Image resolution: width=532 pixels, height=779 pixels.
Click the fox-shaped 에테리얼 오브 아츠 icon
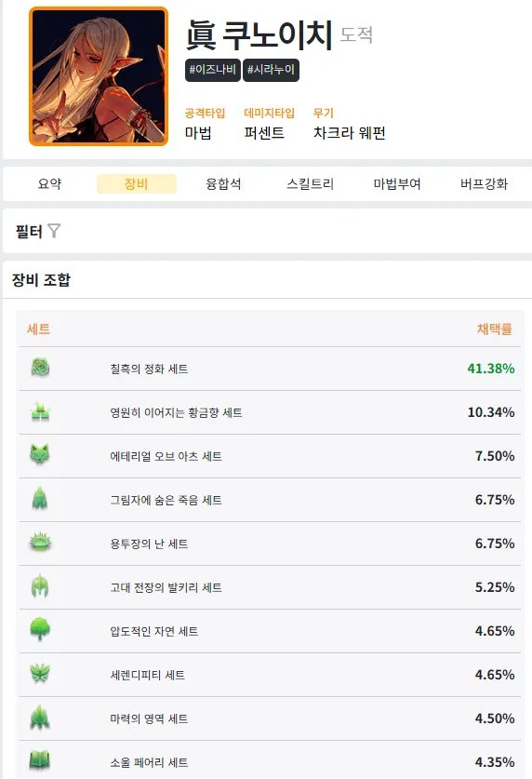point(40,455)
